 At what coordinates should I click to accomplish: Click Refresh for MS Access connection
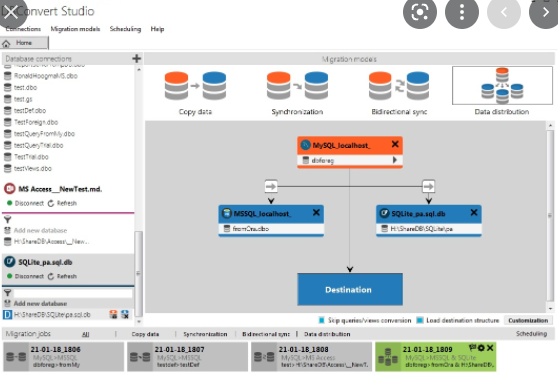[x=63, y=203]
